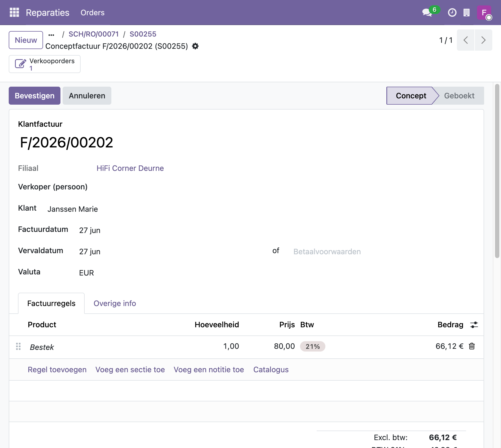Open the gear actions menu
Viewport: 501px width, 448px height.
pyautogui.click(x=195, y=46)
